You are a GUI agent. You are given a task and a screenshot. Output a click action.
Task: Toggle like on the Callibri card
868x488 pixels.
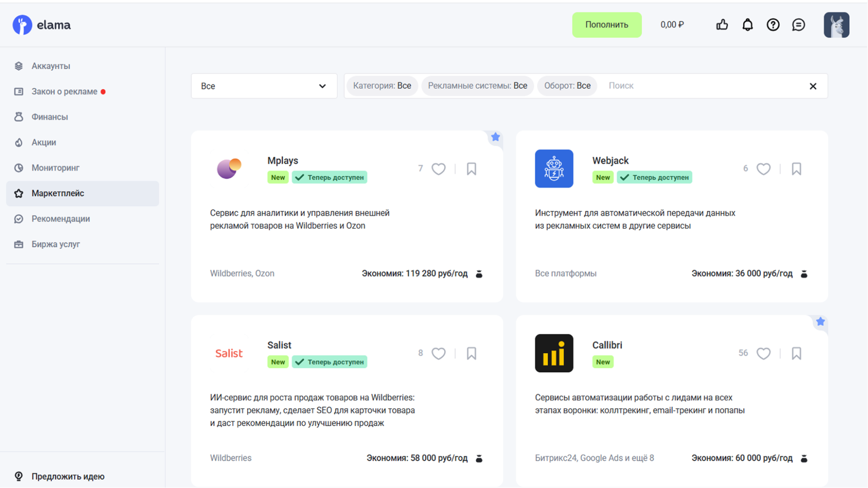(763, 353)
